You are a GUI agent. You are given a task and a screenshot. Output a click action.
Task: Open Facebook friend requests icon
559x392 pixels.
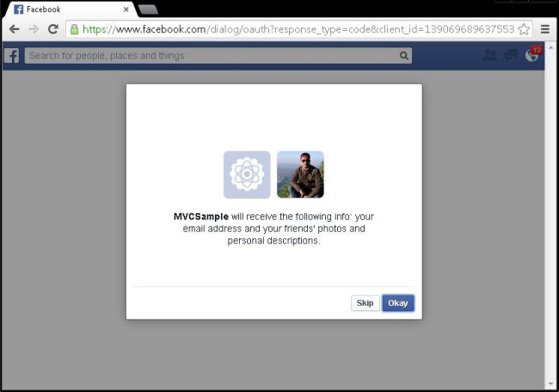click(489, 55)
